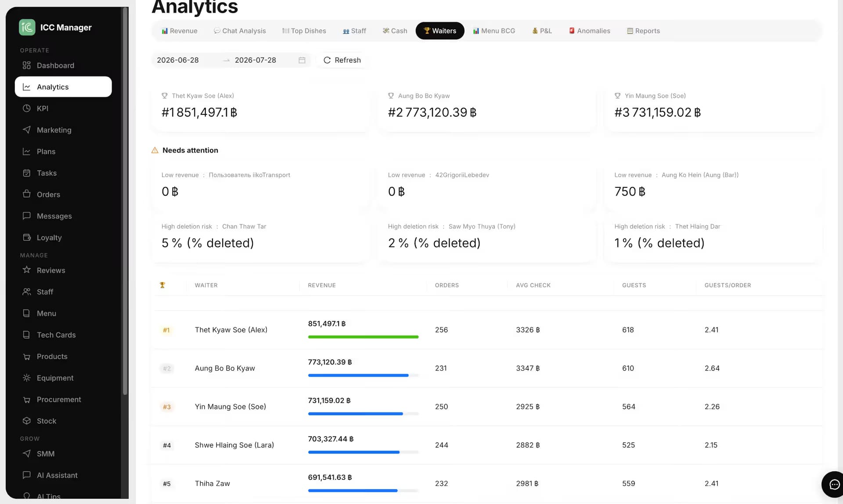Click the Analytics chart icon in sidebar

[27, 87]
